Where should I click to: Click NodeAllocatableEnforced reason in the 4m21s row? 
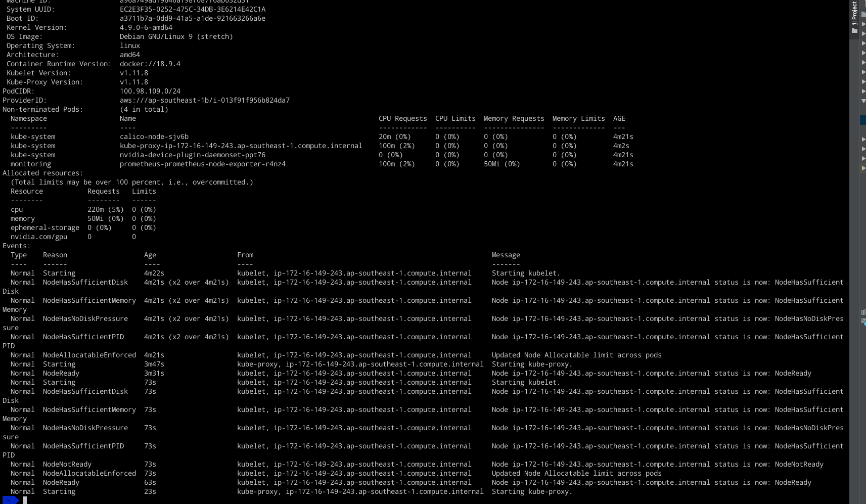coord(89,355)
